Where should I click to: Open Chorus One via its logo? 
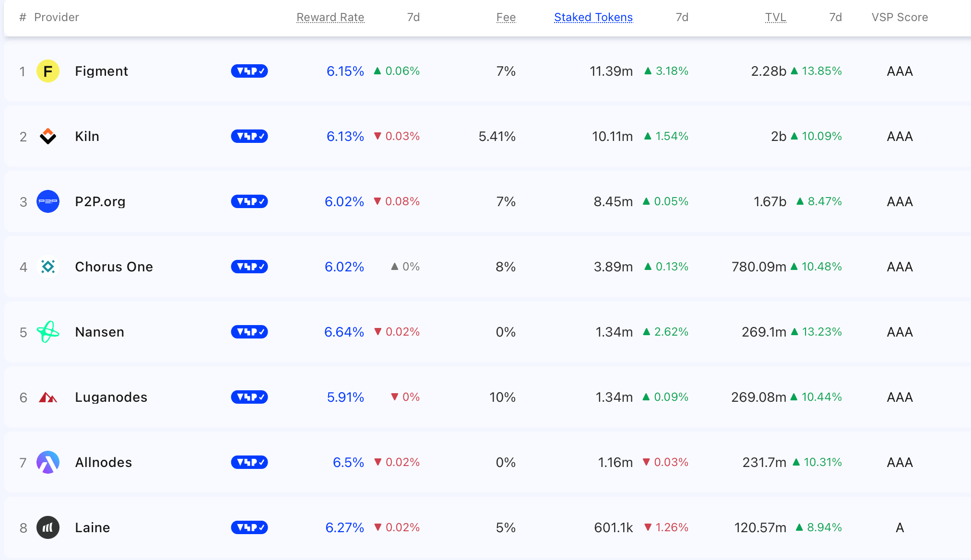coord(47,267)
